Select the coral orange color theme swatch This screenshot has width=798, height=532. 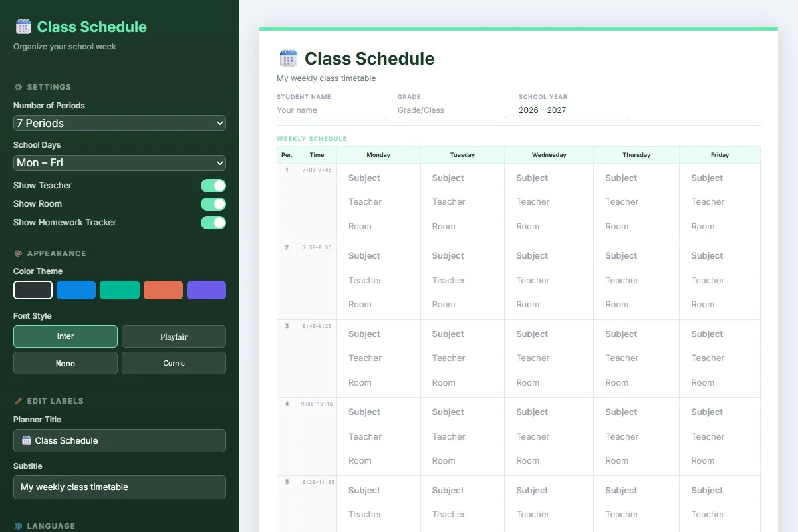point(163,290)
